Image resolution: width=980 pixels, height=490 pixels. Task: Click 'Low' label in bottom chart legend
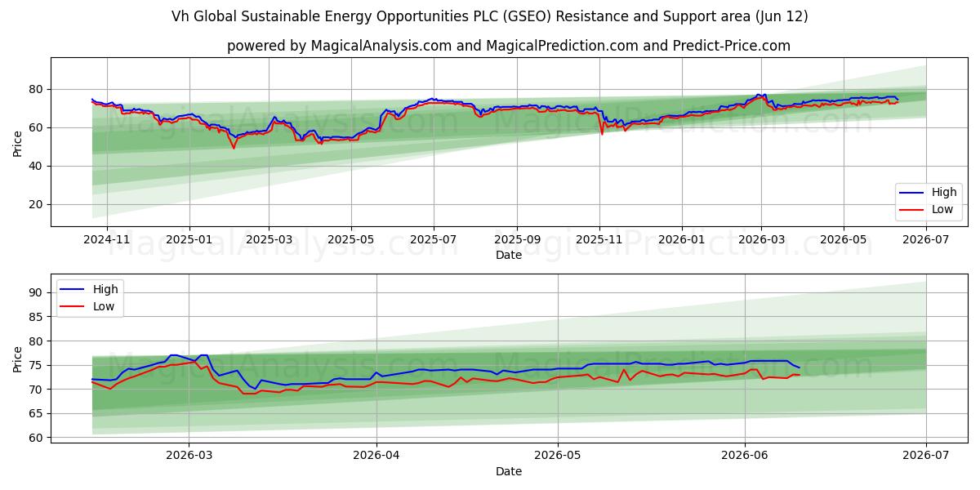pos(104,306)
